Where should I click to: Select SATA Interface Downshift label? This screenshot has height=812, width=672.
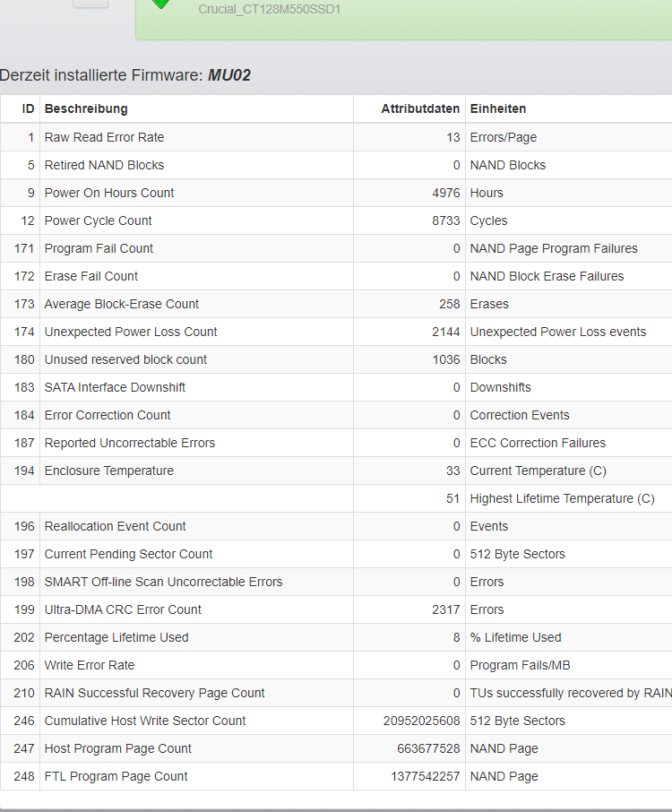(115, 387)
